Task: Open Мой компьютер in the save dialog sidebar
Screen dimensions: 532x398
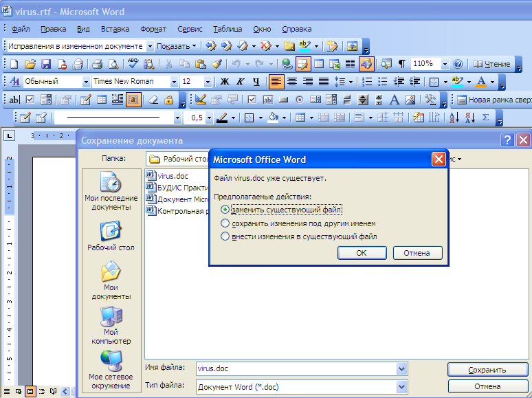Action: (x=111, y=326)
